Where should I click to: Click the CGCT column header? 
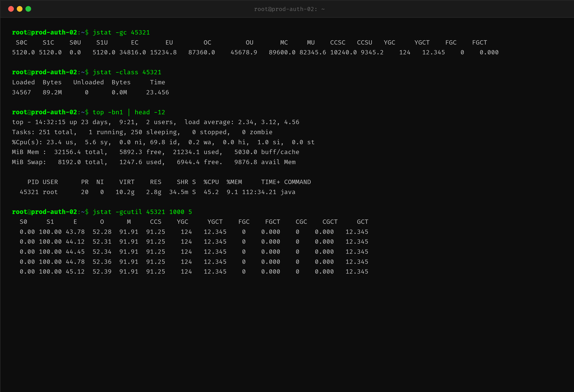point(330,222)
